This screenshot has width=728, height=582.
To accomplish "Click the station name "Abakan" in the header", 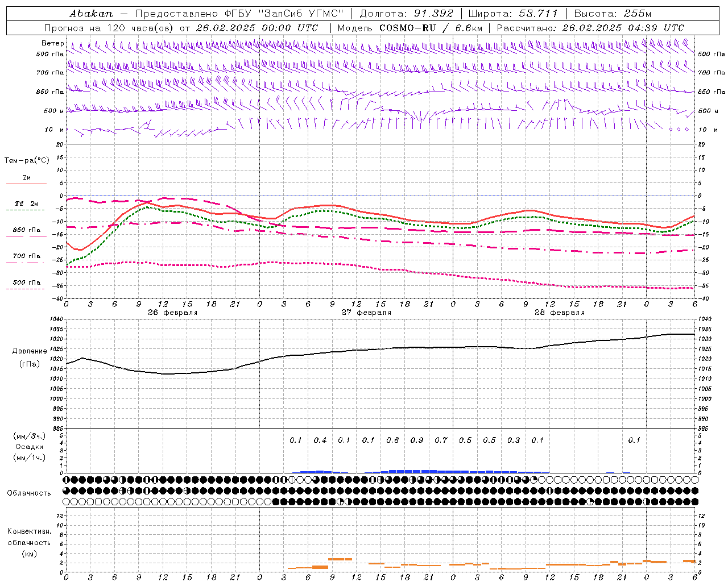I will pos(91,14).
